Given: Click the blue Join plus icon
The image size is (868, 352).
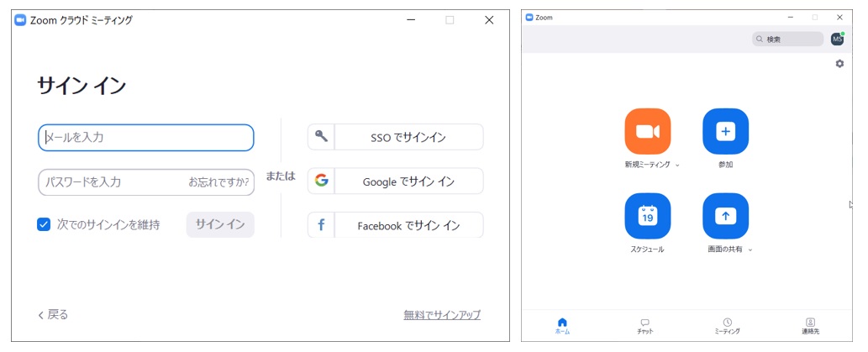Looking at the screenshot, I should (x=725, y=131).
